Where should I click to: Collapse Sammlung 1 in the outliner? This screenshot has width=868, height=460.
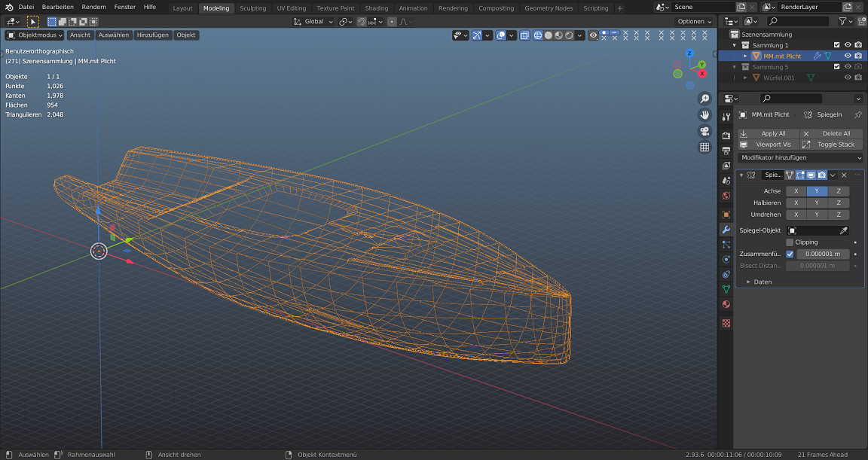(x=735, y=44)
